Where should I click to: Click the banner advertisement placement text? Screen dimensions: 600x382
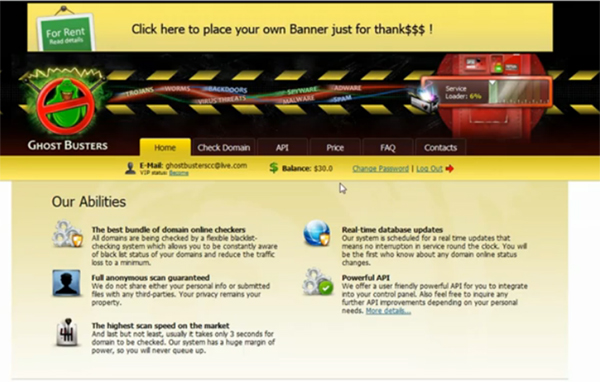[282, 29]
